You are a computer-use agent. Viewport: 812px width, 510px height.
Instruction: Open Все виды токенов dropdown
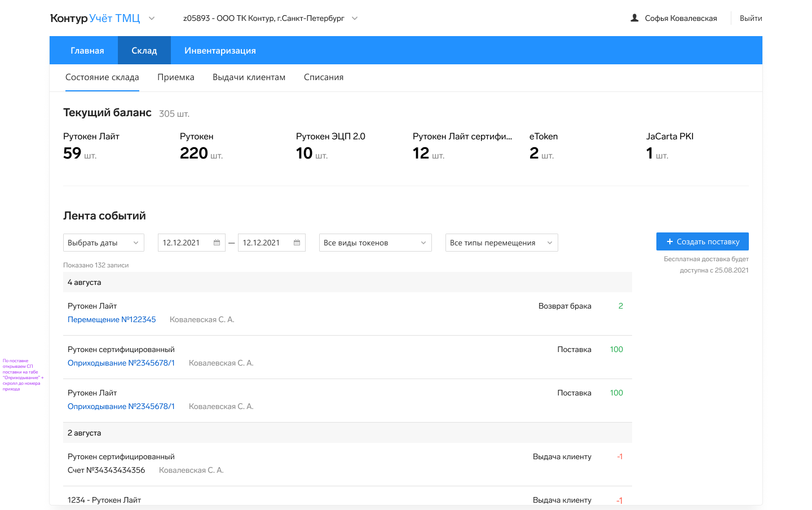[376, 243]
